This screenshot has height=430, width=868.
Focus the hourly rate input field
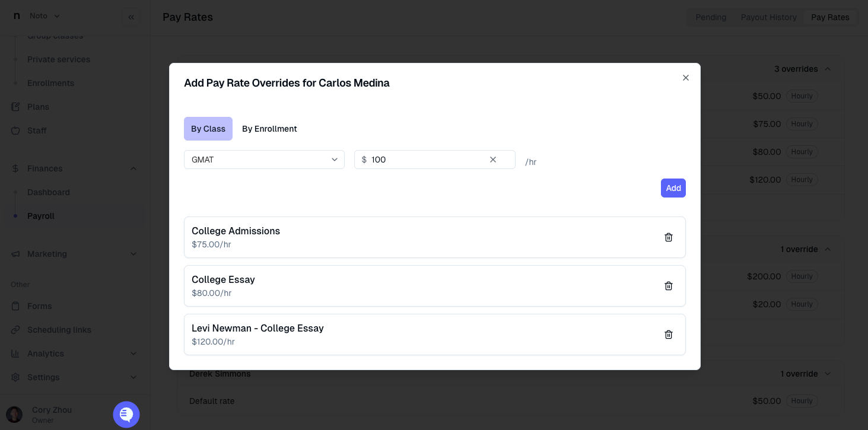point(434,160)
